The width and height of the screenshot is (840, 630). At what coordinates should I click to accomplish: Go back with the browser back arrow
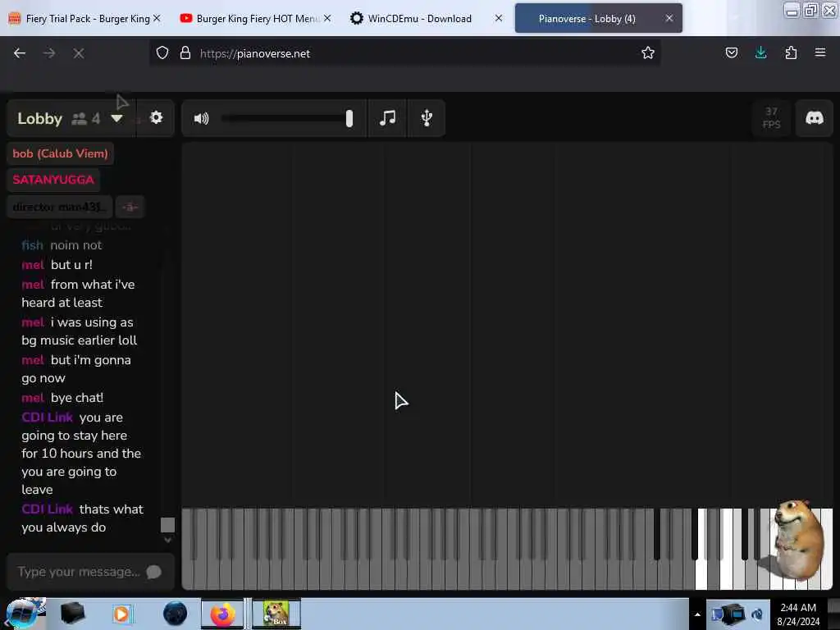point(20,53)
